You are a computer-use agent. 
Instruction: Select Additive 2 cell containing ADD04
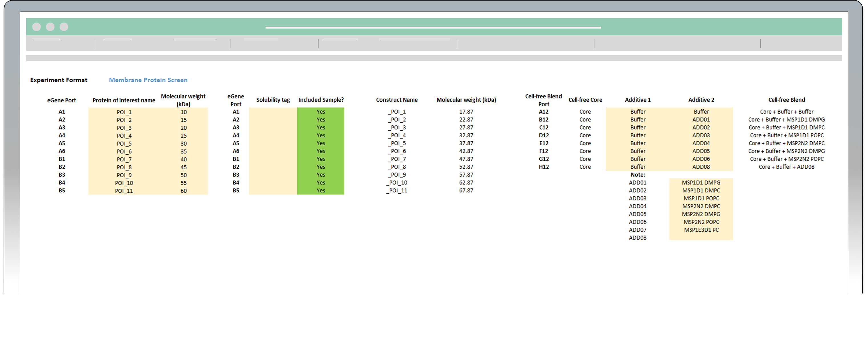pyautogui.click(x=701, y=143)
